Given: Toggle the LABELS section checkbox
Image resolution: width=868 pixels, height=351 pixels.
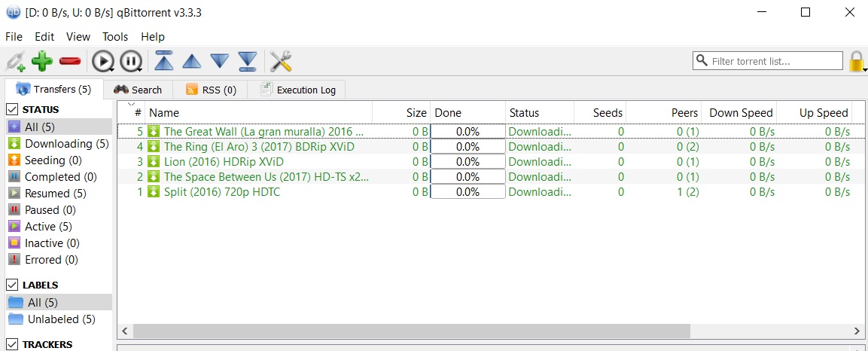Looking at the screenshot, I should click(x=12, y=285).
